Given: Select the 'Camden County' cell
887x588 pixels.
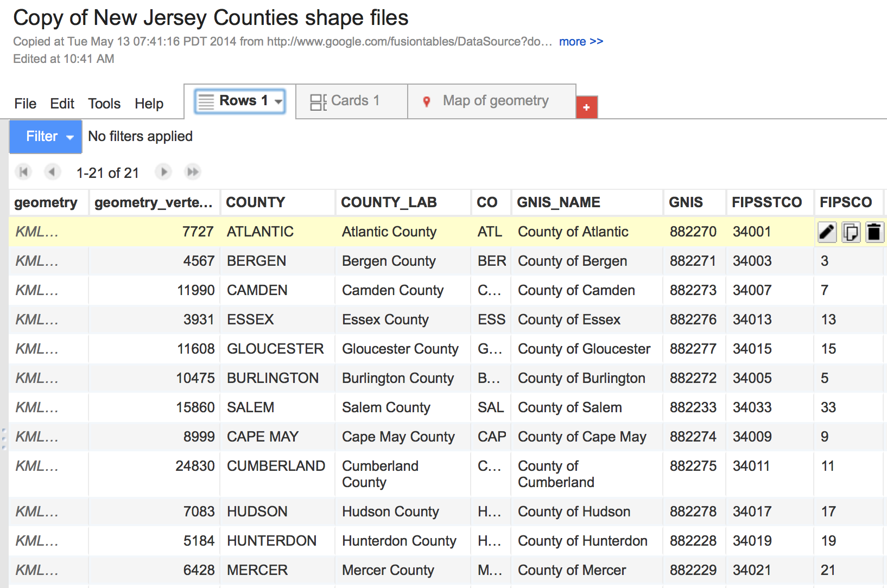Looking at the screenshot, I should tap(403, 290).
